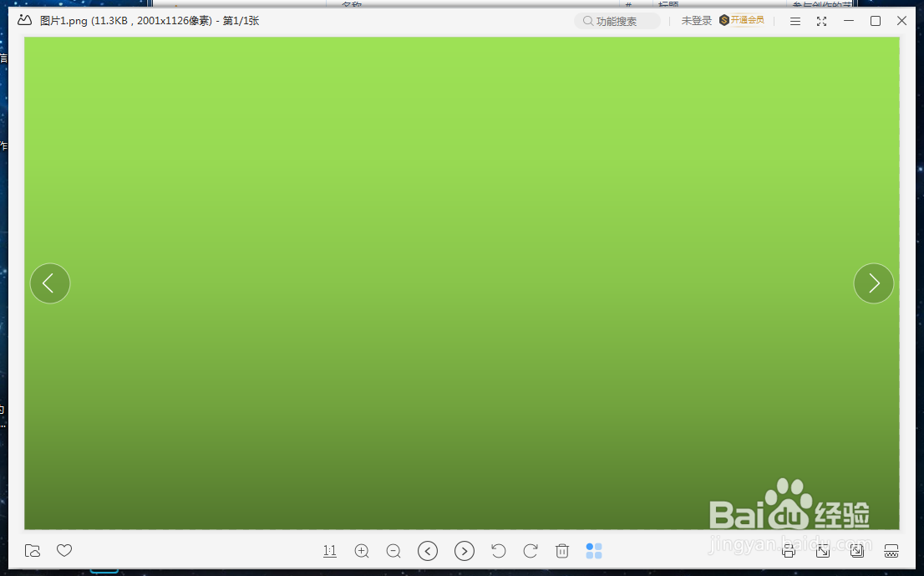924x576 pixels.
Task: Maximize the image viewer window
Action: tap(876, 21)
